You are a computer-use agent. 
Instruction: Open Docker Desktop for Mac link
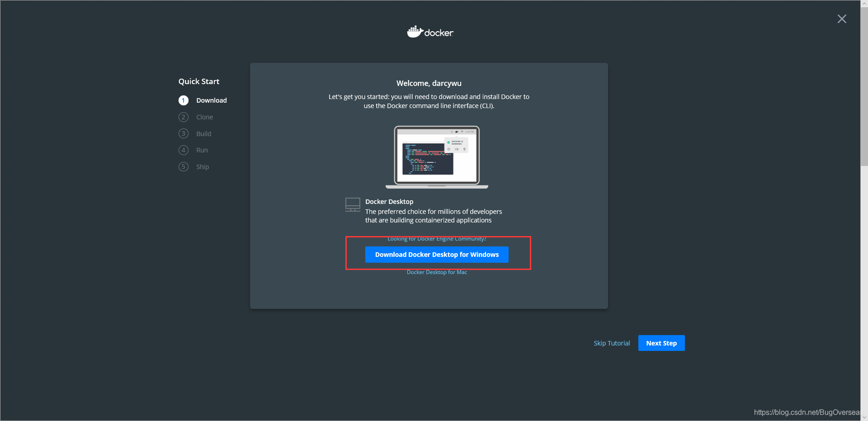pyautogui.click(x=437, y=272)
